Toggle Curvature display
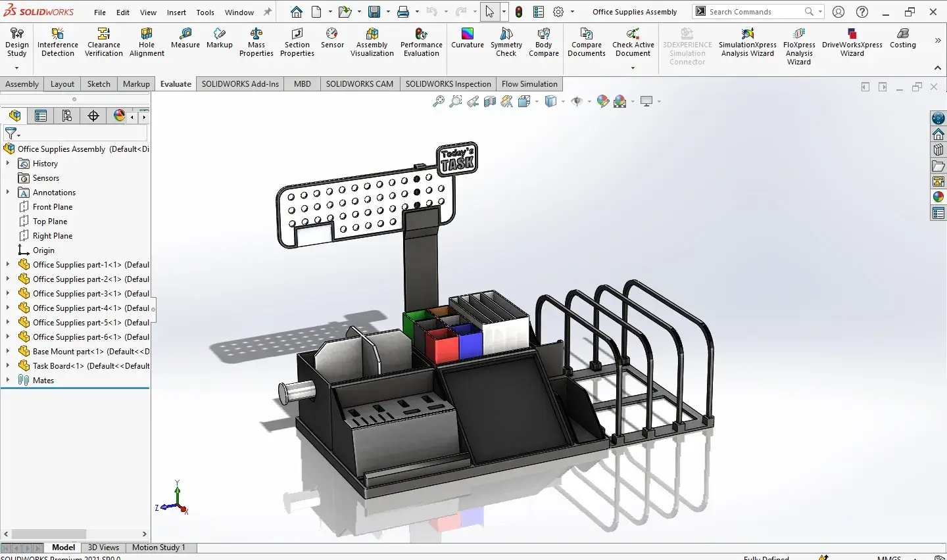 (468, 39)
